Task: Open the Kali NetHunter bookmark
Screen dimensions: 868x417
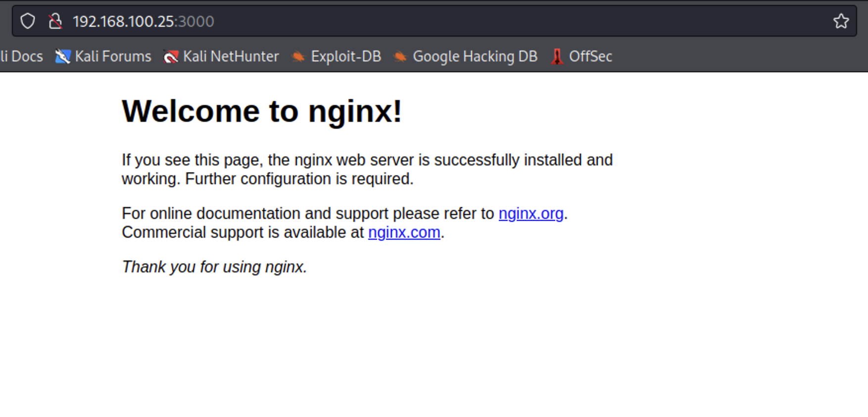Action: (221, 56)
